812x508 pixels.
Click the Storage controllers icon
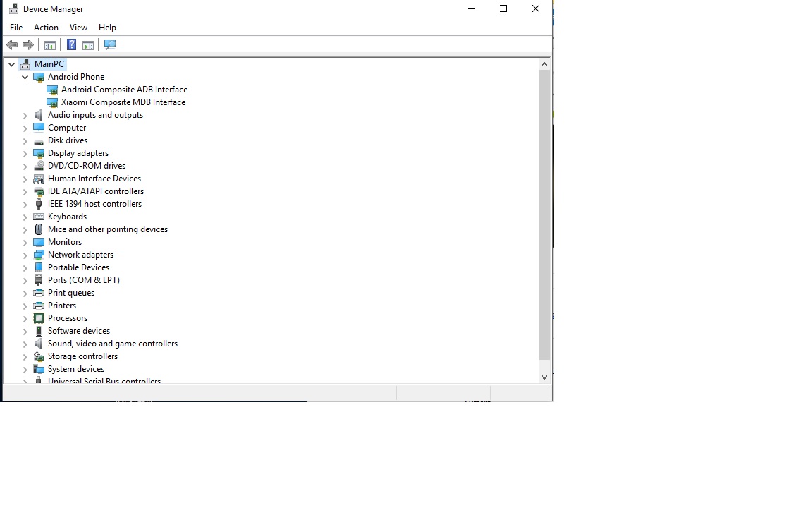(39, 356)
